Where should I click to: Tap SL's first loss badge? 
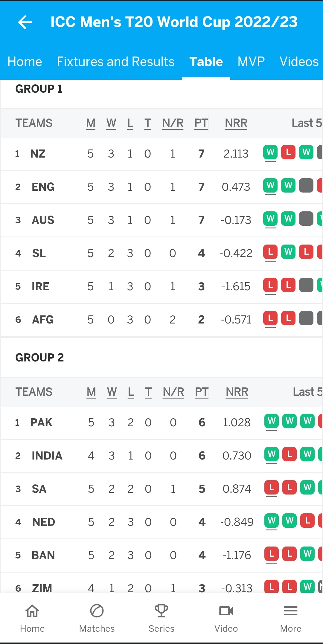point(270,252)
